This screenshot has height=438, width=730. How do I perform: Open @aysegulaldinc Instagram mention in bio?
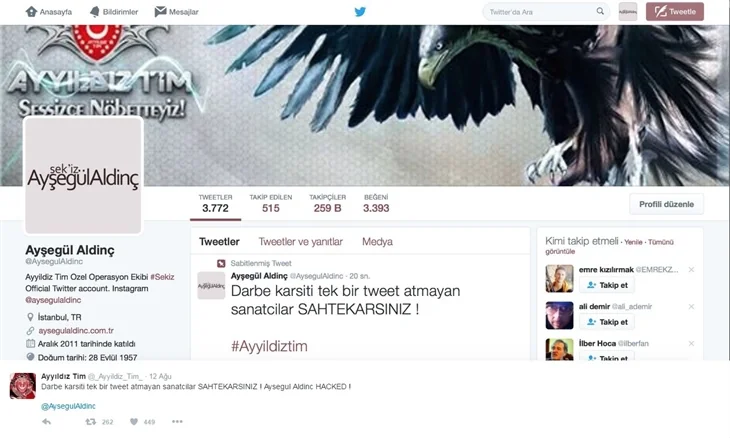pyautogui.click(x=53, y=300)
